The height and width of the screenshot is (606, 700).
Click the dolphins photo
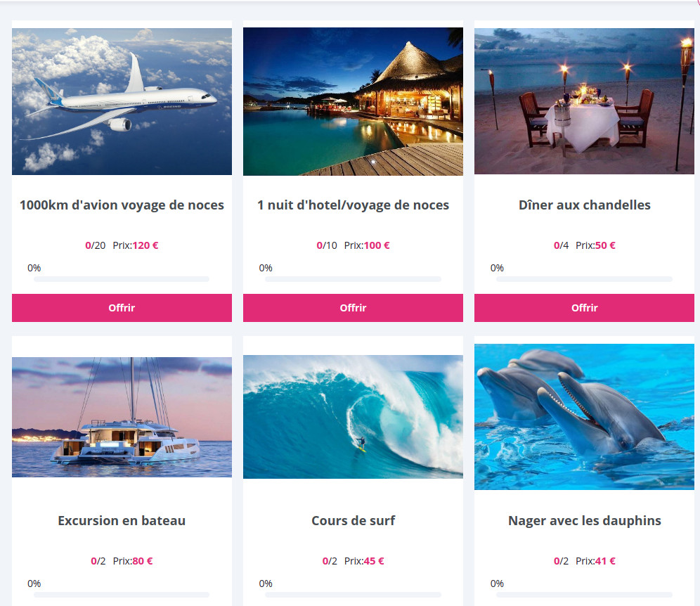click(x=584, y=417)
